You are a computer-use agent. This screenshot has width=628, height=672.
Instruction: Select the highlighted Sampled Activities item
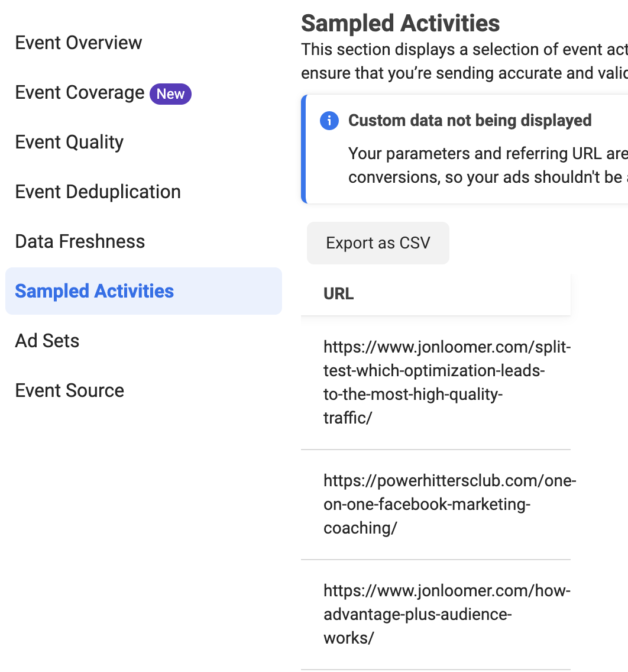(144, 291)
